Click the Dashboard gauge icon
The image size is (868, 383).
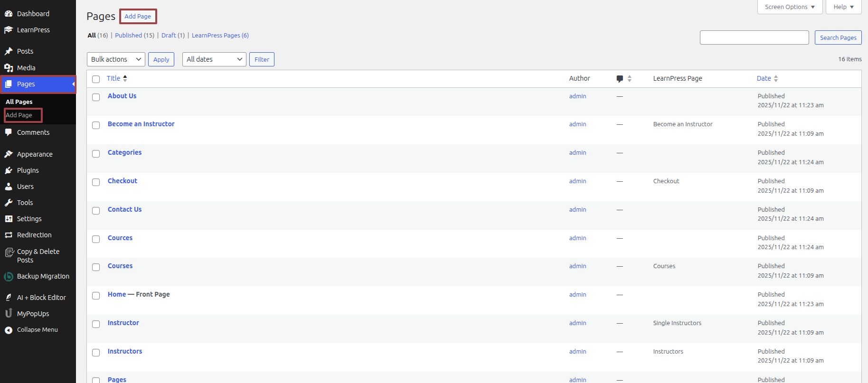9,14
